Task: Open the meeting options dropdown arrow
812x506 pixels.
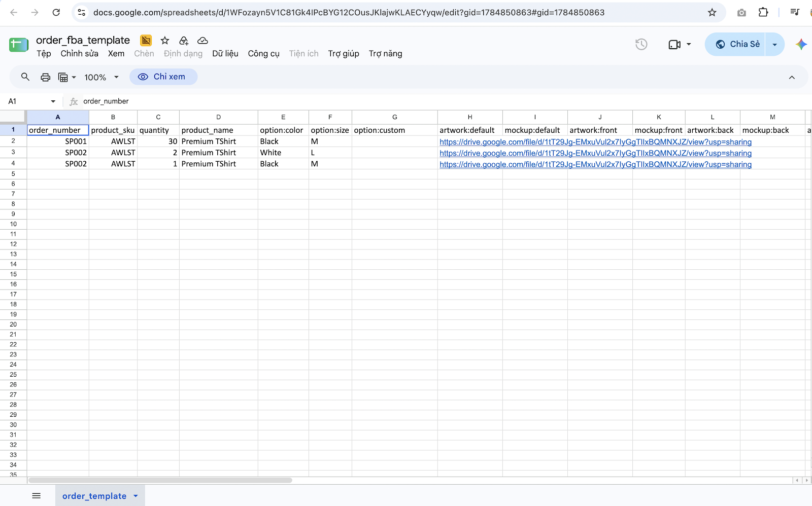Action: coord(689,45)
